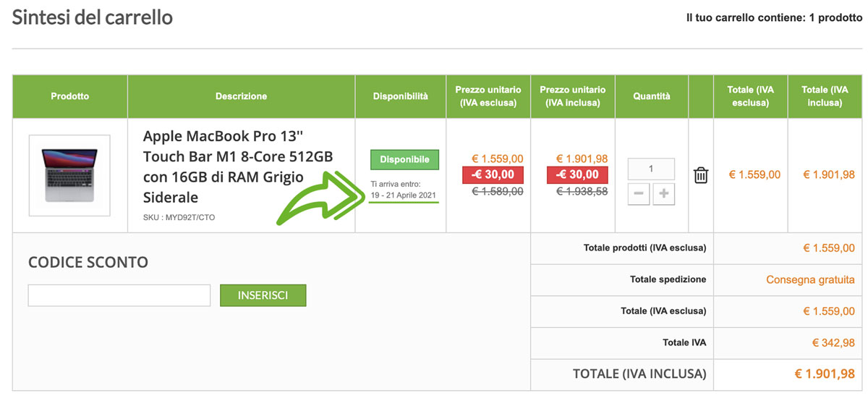
Task: Click the TOTALE (IVA INCLUSA) amount € 1.901,98
Action: [825, 374]
